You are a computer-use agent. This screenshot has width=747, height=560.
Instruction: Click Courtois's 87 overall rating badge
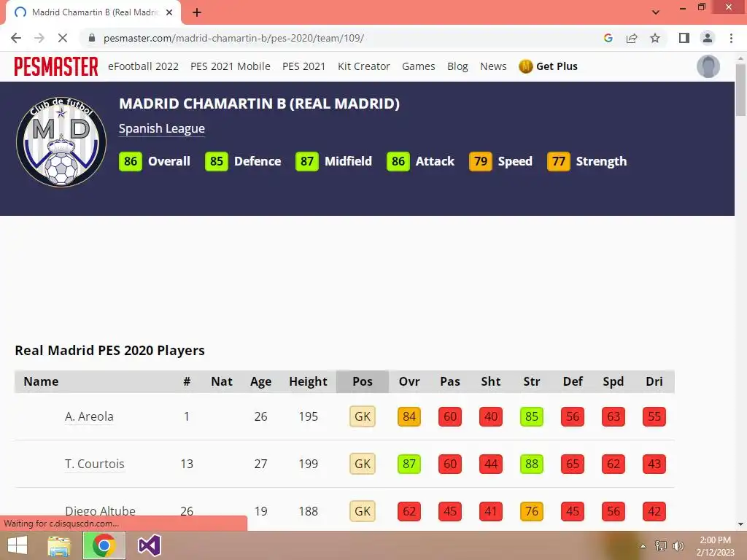(409, 464)
